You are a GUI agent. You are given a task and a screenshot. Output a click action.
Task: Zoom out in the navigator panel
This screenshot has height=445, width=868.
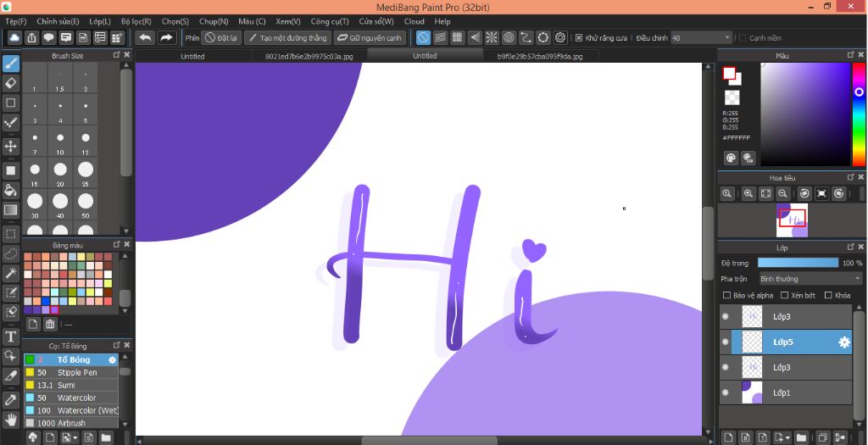click(x=782, y=193)
